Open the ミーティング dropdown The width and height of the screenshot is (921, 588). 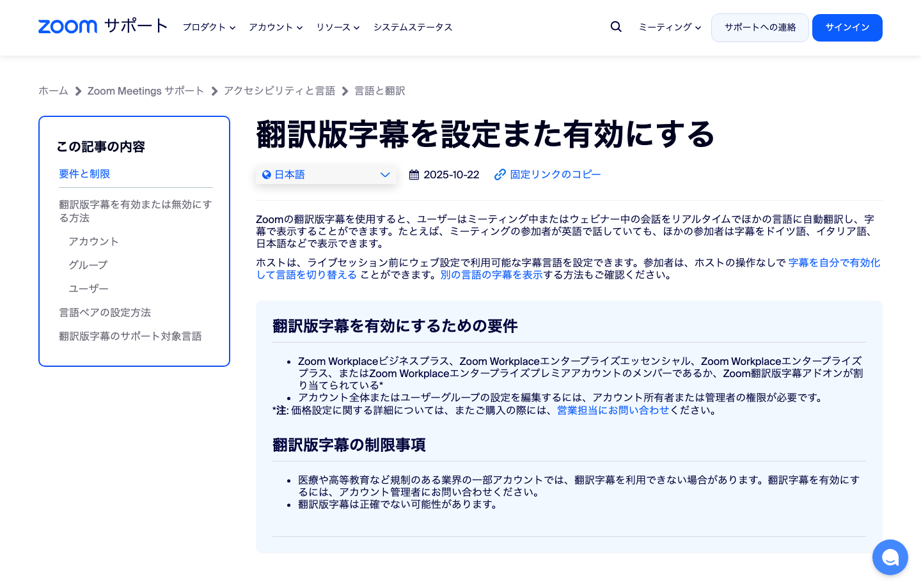tap(670, 27)
